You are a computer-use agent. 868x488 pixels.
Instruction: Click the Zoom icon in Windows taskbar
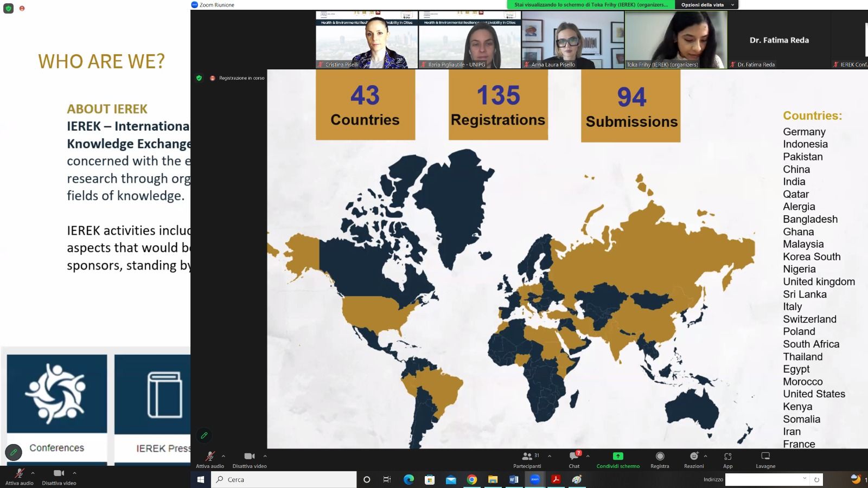pos(534,479)
